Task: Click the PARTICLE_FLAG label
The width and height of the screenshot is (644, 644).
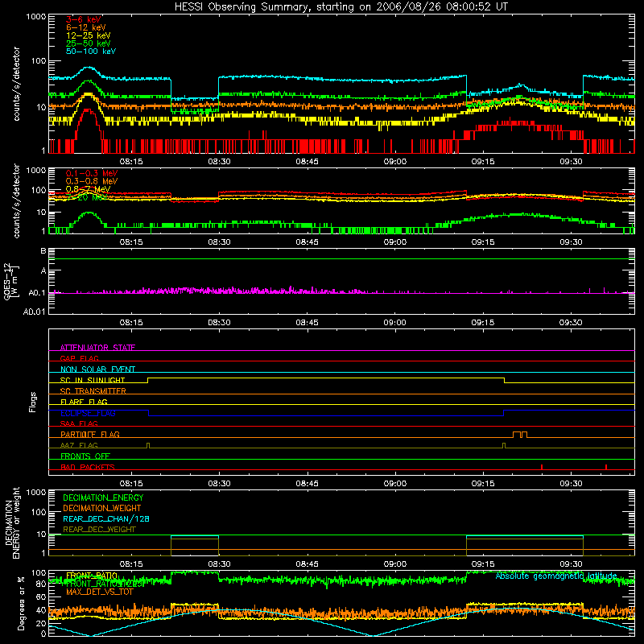Action: 90,434
